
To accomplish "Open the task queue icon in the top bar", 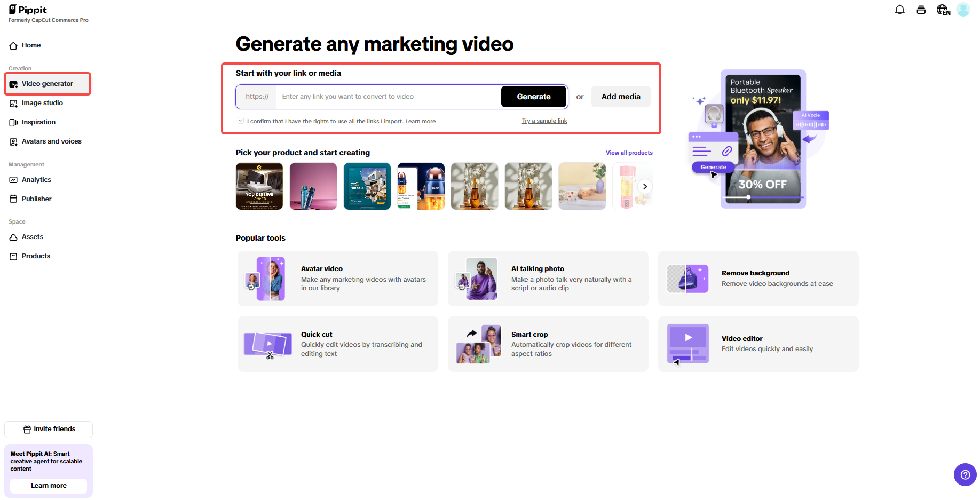I will (x=921, y=10).
